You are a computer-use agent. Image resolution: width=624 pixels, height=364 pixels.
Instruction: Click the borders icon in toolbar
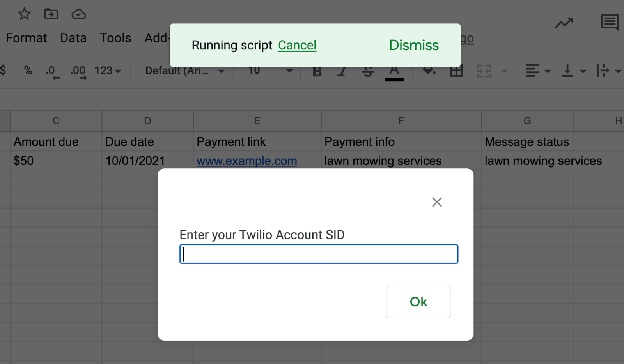[x=456, y=71]
